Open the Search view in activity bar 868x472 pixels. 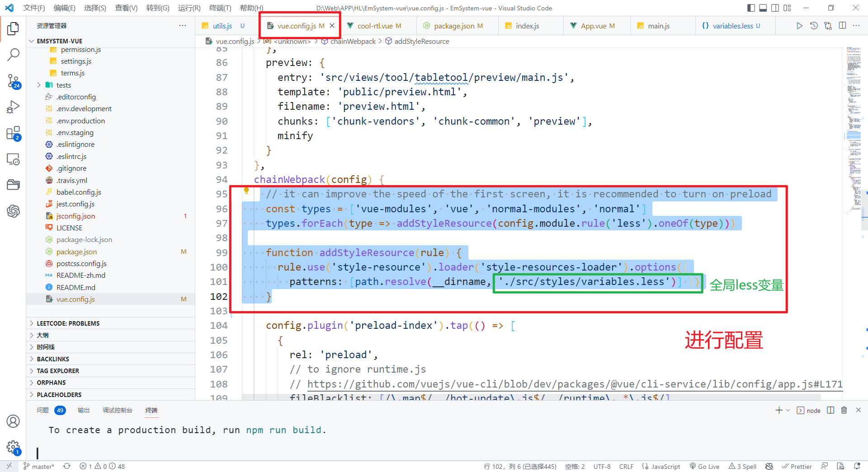13,55
